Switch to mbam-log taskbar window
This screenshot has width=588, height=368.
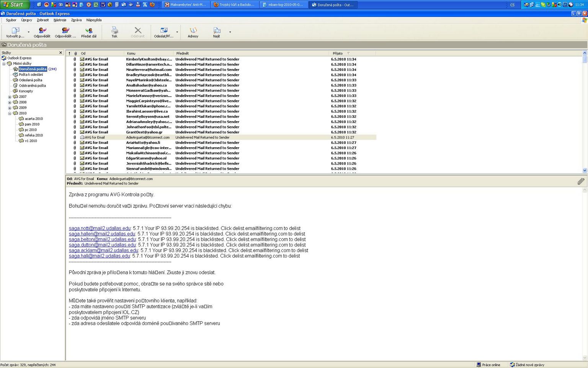click(x=284, y=5)
